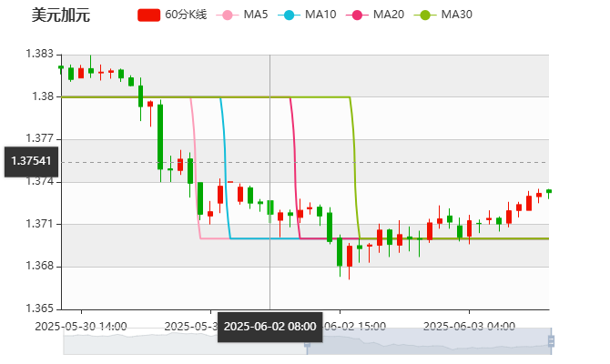Toggle the MA30 line in legend
This screenshot has width=610, height=364.
(x=443, y=15)
